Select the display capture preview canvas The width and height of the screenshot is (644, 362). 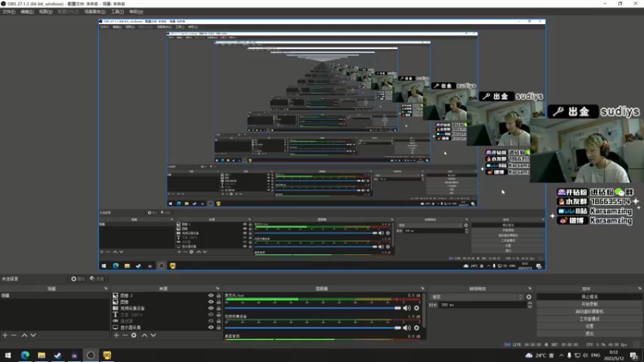[322, 145]
